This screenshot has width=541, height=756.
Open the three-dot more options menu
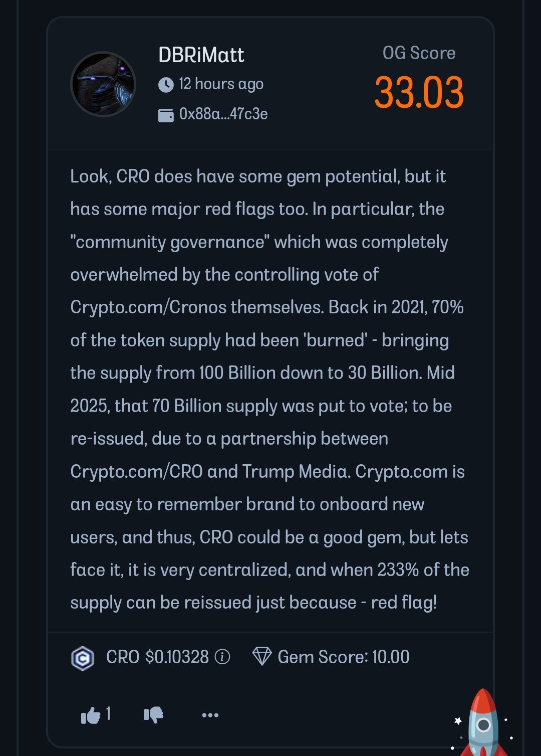click(x=210, y=715)
